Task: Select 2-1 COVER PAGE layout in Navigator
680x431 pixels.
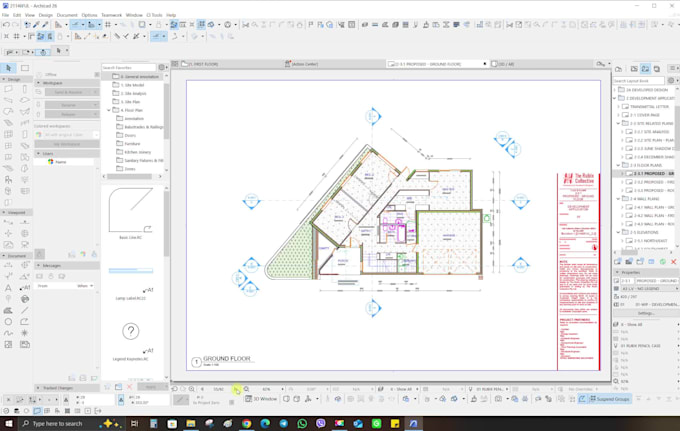Action: [x=645, y=115]
